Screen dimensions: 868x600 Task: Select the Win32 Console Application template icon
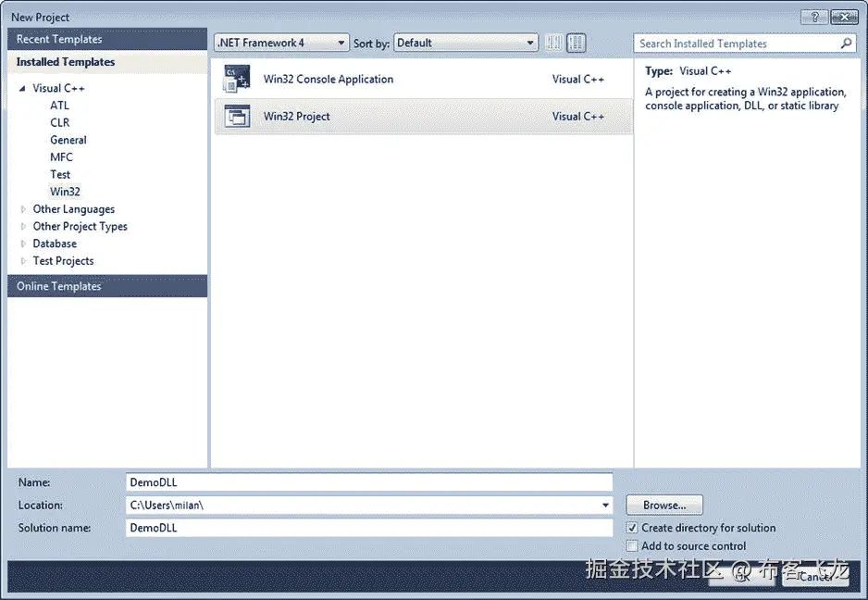(x=237, y=79)
